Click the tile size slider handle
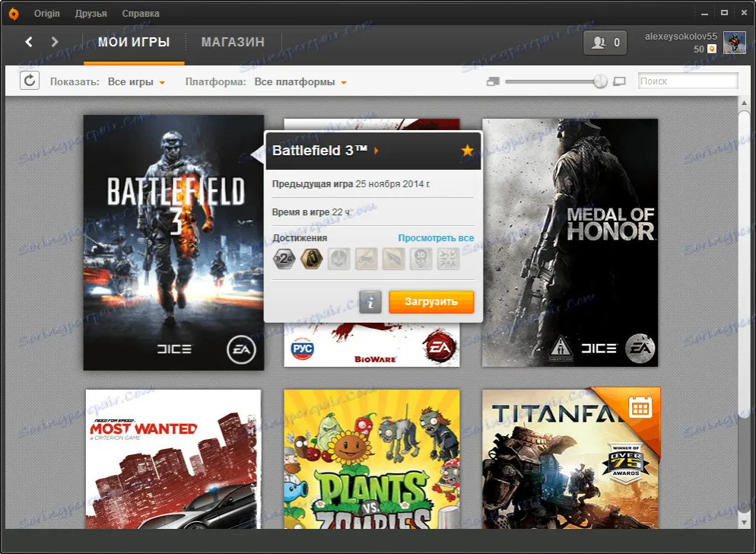Image resolution: width=756 pixels, height=554 pixels. tap(600, 81)
